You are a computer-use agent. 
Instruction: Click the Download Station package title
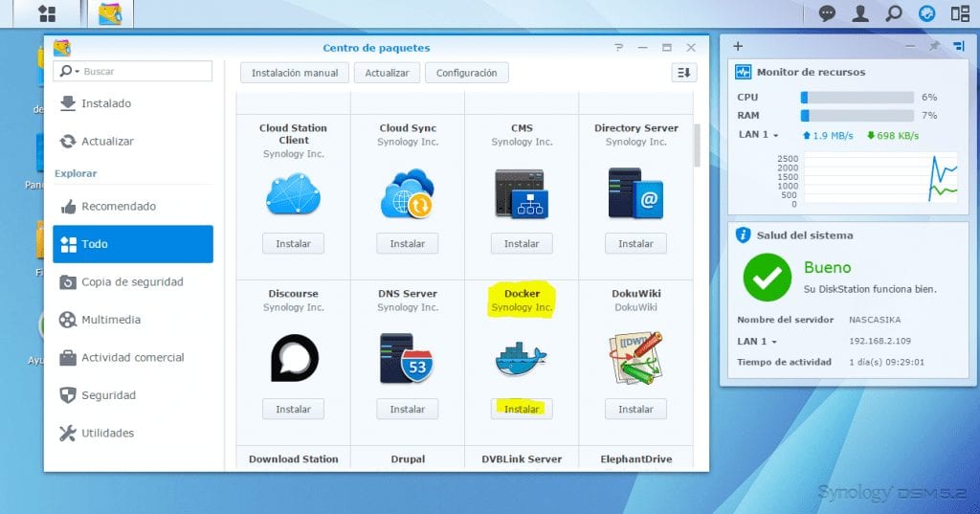coord(293,459)
